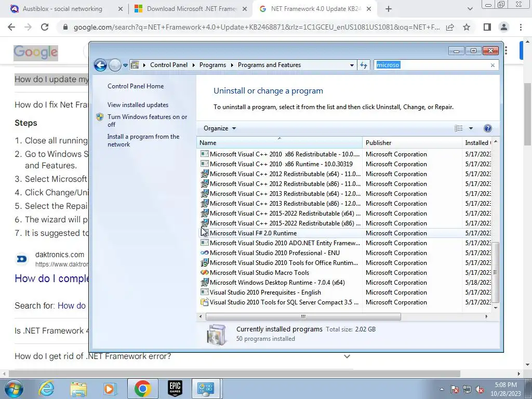Go back with Control Panel back arrow
This screenshot has width=532, height=399.
[100, 65]
